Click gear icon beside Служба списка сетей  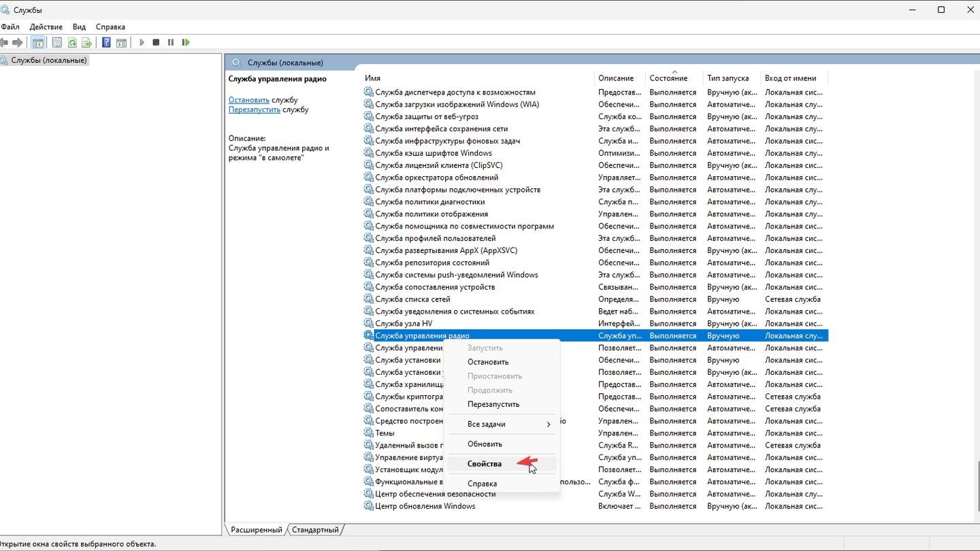click(369, 299)
